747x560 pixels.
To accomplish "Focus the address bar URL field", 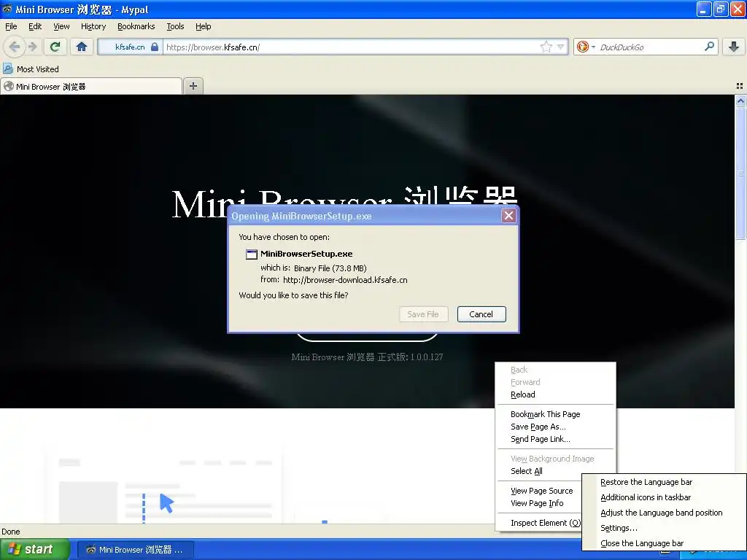I will tap(351, 47).
